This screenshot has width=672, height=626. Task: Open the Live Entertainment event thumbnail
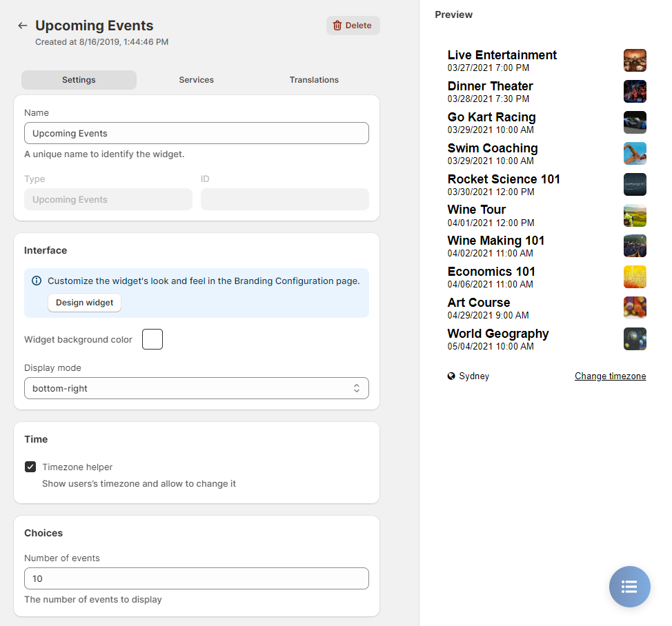635,61
